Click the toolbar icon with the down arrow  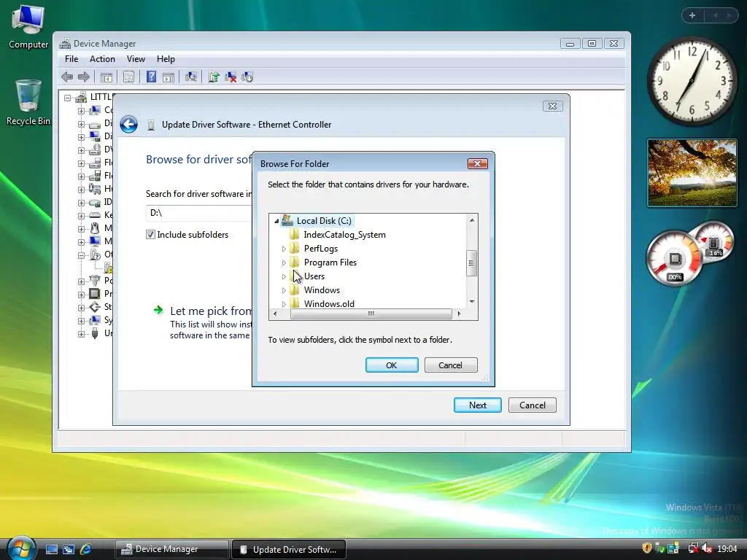click(x=247, y=77)
